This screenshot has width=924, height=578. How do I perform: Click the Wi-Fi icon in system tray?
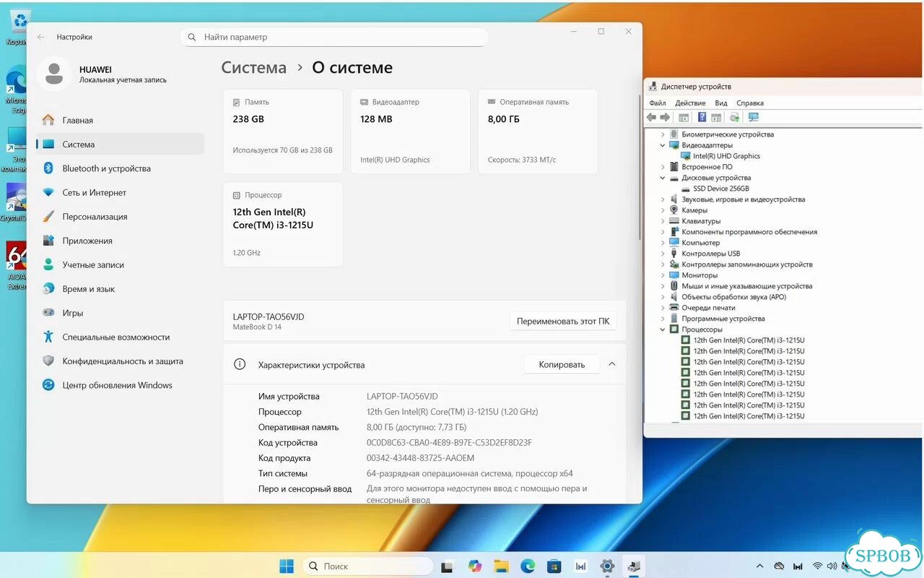pos(817,566)
